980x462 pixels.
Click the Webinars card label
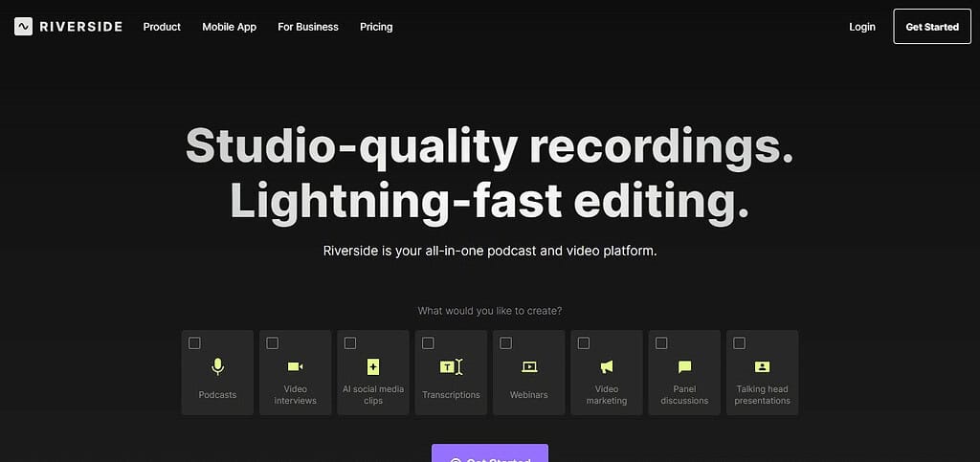coord(528,395)
